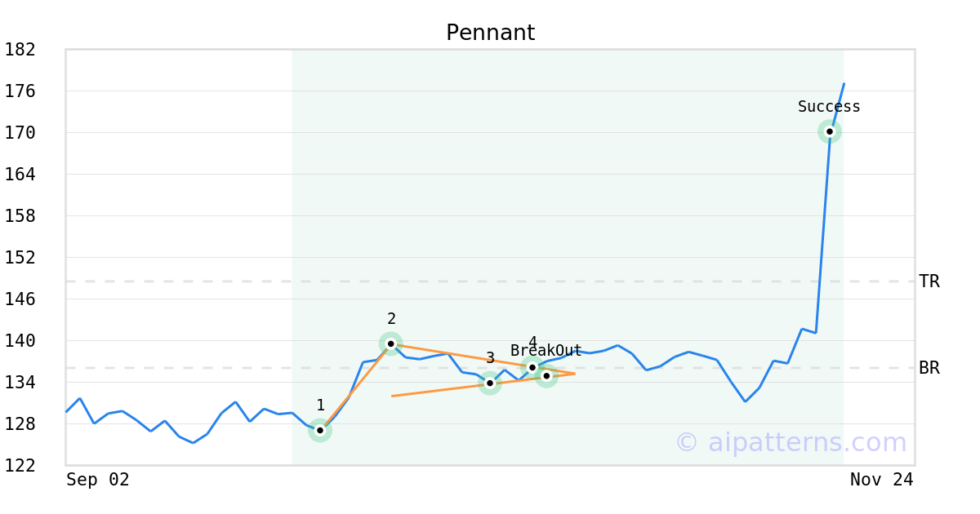Select the Success point marker
Viewport: 980px width, 514px height.
[x=830, y=131]
